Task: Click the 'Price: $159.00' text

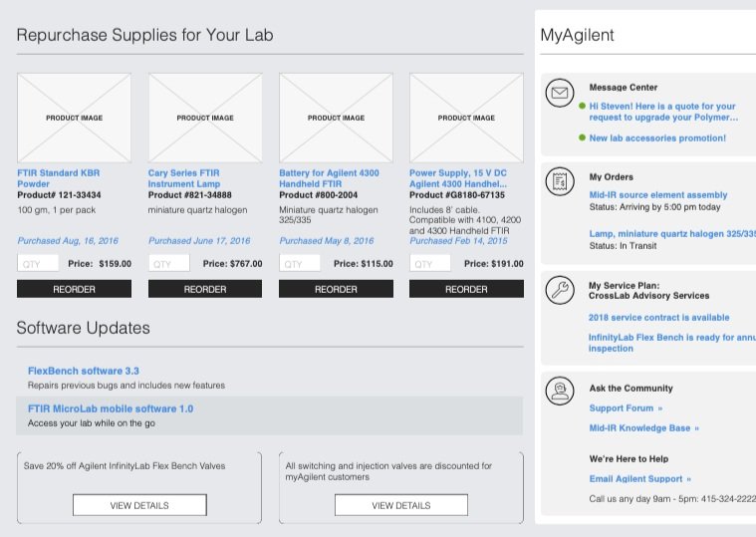Action: pos(100,264)
